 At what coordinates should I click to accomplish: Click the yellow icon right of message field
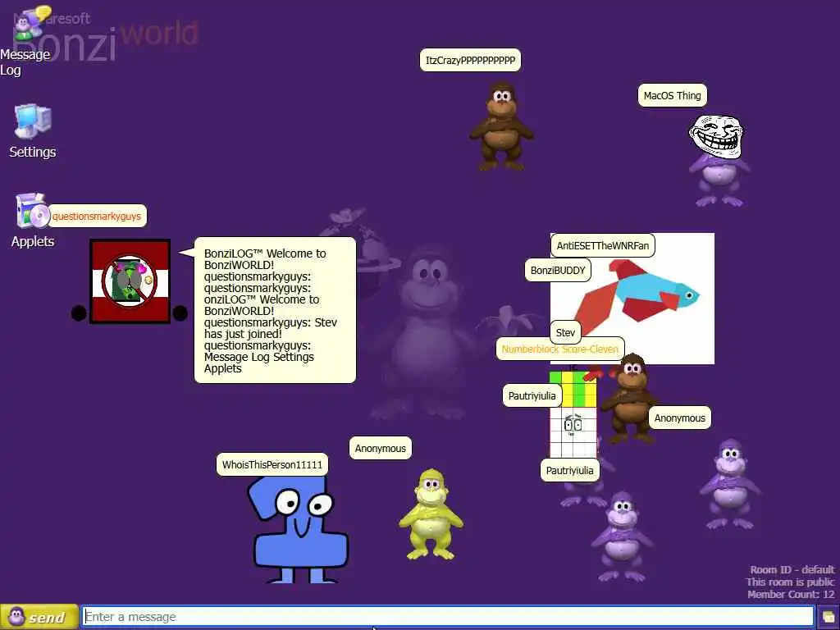[829, 618]
